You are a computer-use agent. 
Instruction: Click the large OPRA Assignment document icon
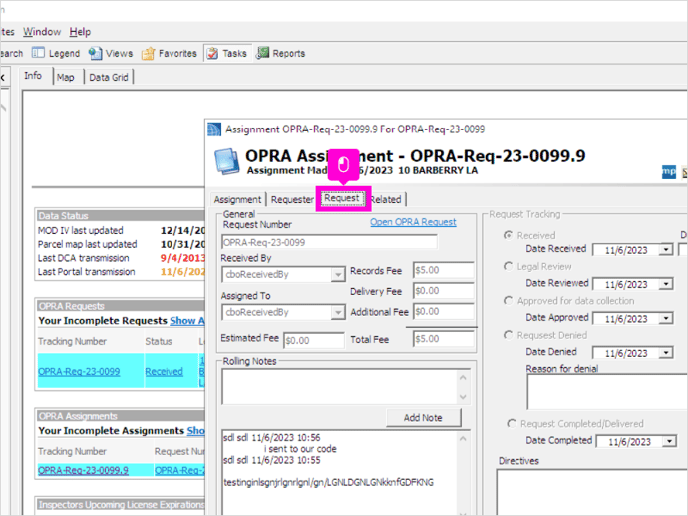point(227,161)
